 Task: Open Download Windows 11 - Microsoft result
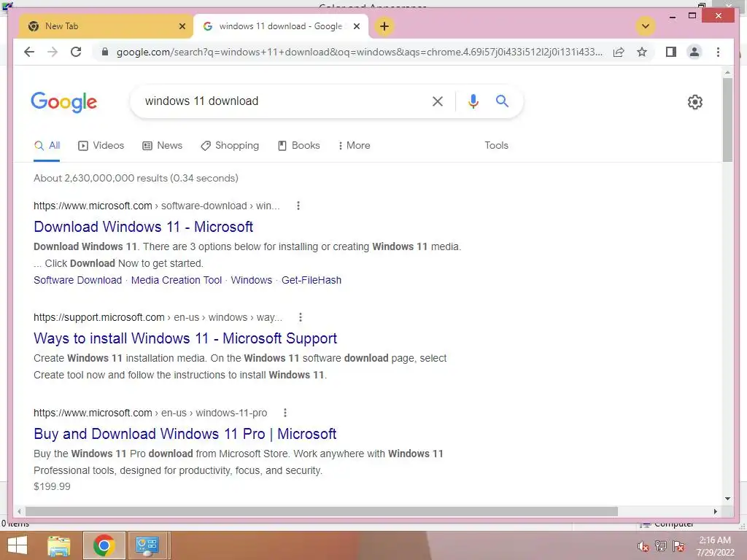coord(144,227)
